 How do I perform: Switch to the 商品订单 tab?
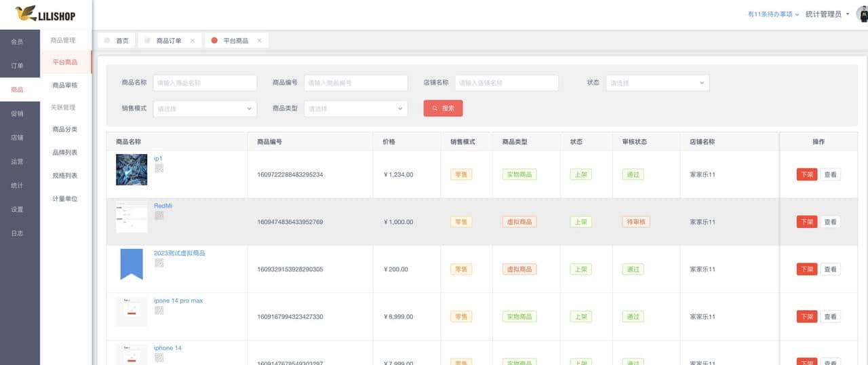[170, 41]
